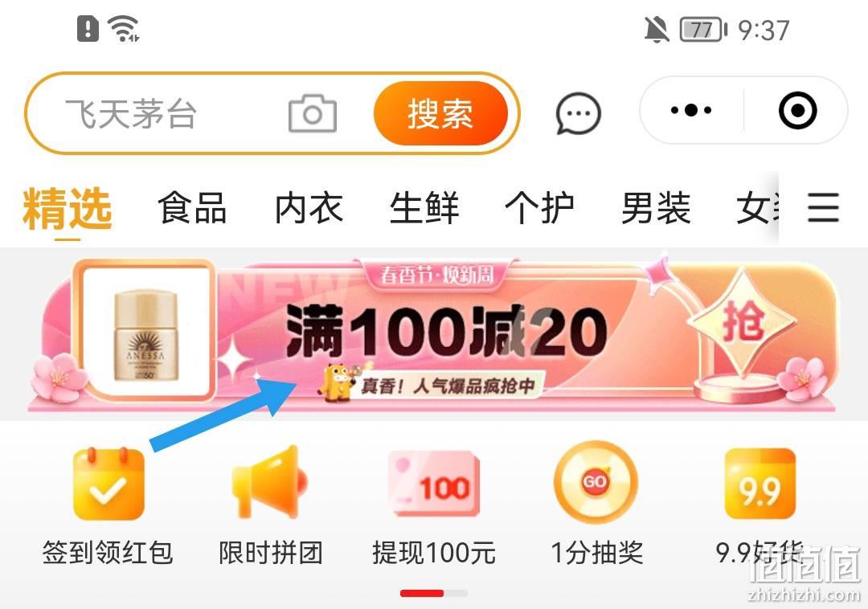Open 1分抽奖 GO lottery wheel icon
Image resolution: width=868 pixels, height=609 pixels.
click(596, 482)
